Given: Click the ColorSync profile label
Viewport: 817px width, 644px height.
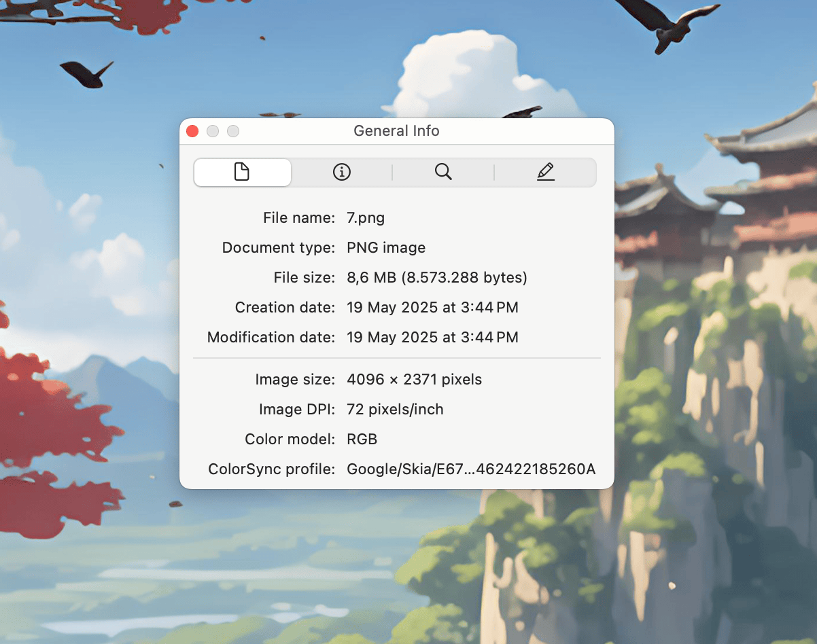Looking at the screenshot, I should (271, 469).
